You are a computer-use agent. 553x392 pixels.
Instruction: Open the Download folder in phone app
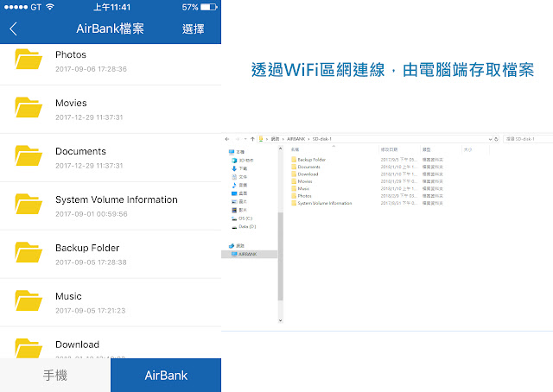click(111, 343)
